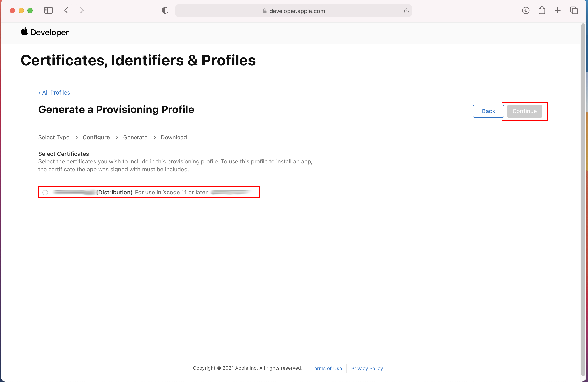Screen dimensions: 588x382
Task: Click the Configure step
Action: (96, 137)
